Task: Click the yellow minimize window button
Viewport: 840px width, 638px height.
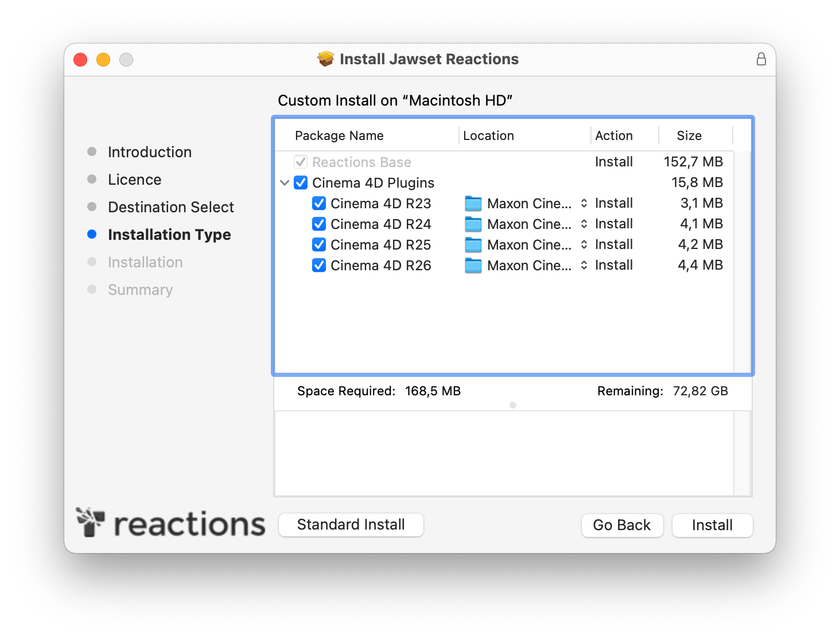Action: (103, 60)
